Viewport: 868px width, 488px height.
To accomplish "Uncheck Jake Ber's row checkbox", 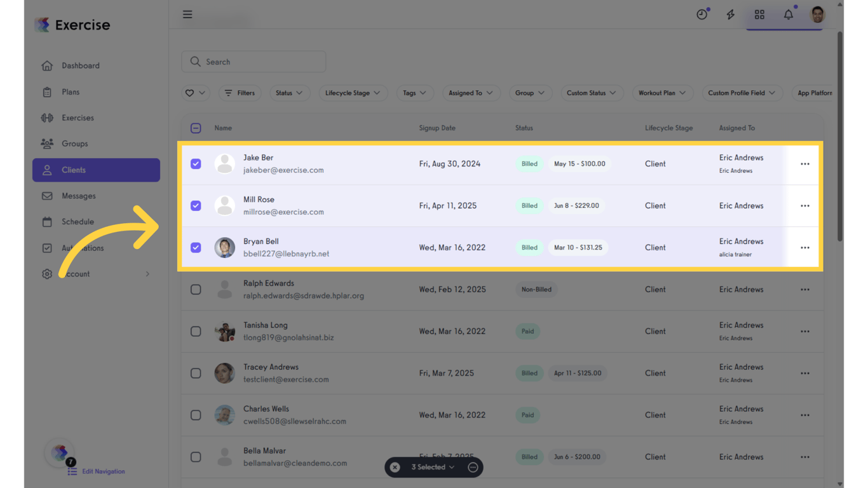I will 196,163.
